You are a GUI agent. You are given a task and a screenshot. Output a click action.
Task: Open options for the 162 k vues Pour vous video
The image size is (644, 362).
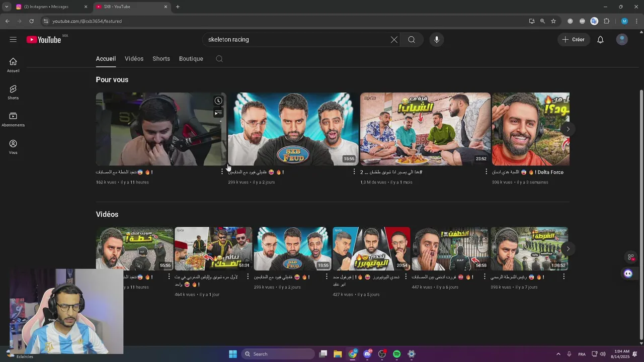(x=222, y=172)
